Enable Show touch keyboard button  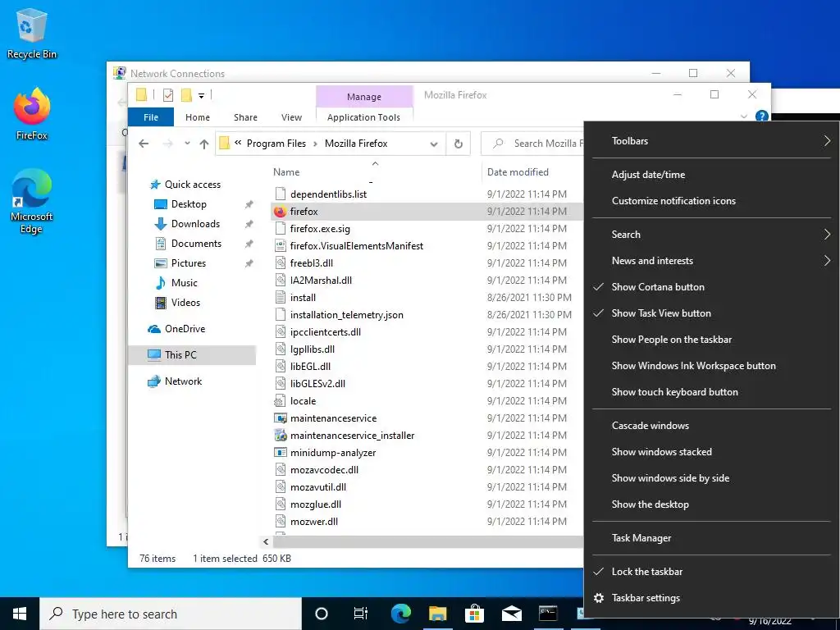[x=711, y=392]
